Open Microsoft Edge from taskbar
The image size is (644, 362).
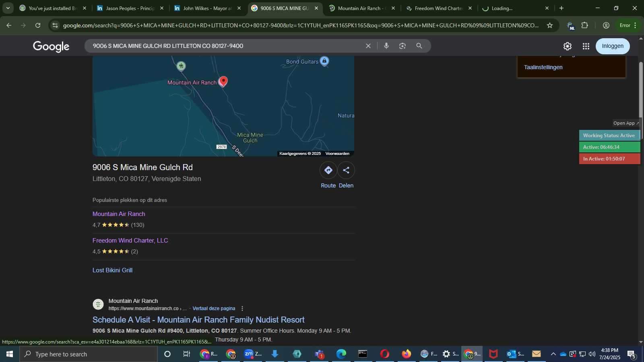(341, 354)
